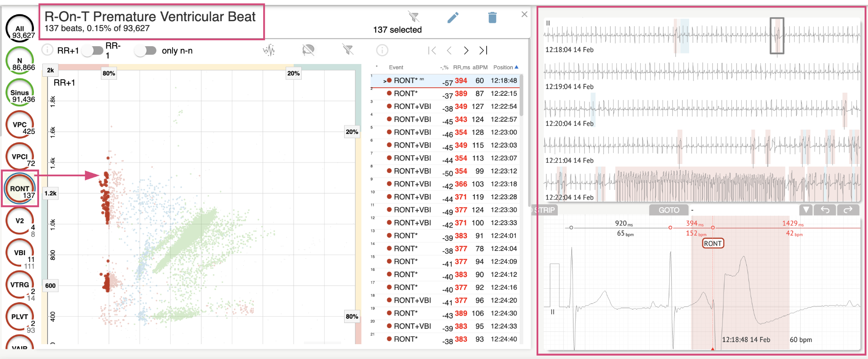Jump to the last event with skip-to-end arrow
Viewport: 868px width, 359px height.
[x=483, y=51]
